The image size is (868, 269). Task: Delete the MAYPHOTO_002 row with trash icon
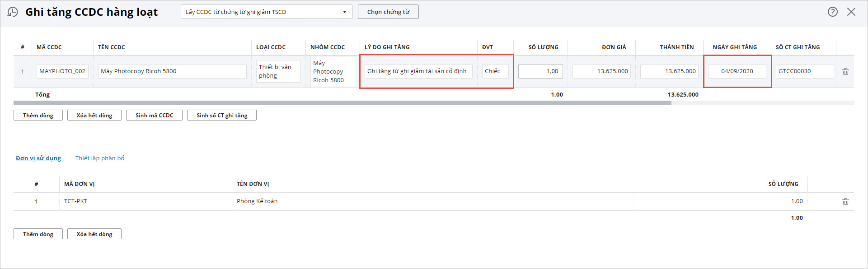pyautogui.click(x=845, y=71)
